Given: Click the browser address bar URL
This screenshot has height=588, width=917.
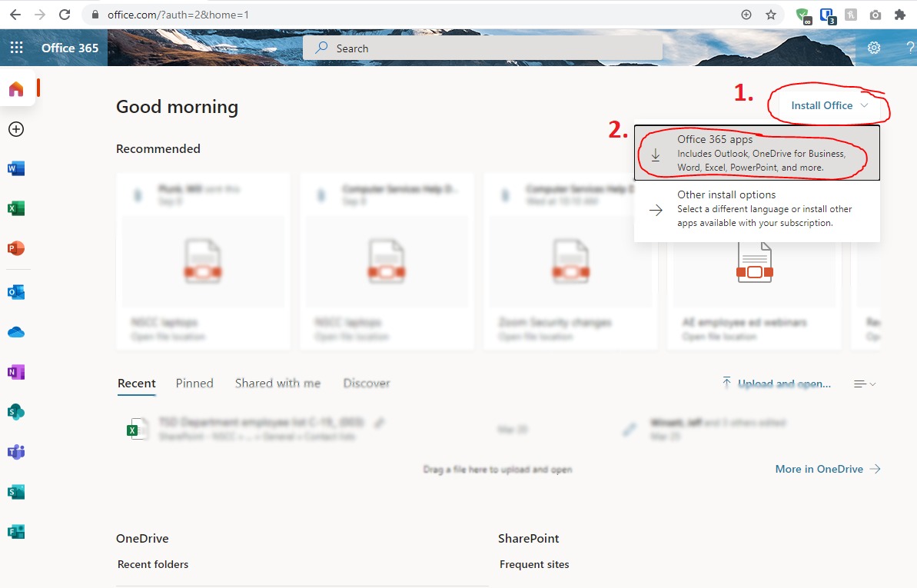Looking at the screenshot, I should tap(178, 15).
